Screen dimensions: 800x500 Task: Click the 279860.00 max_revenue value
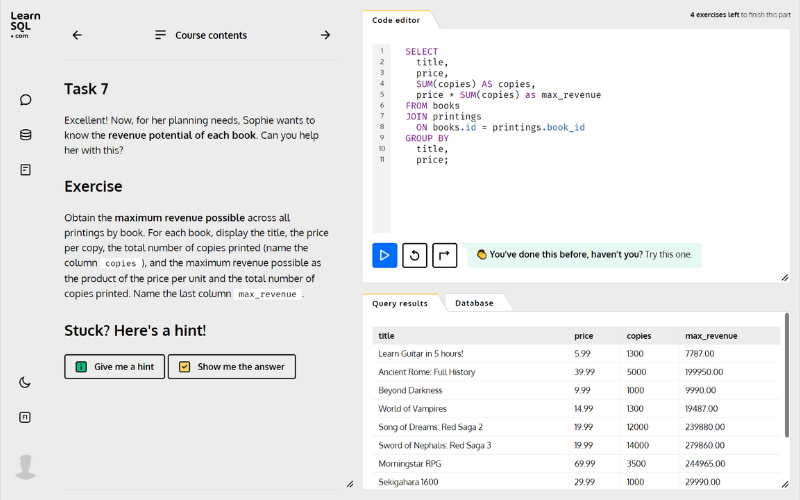[x=705, y=445]
